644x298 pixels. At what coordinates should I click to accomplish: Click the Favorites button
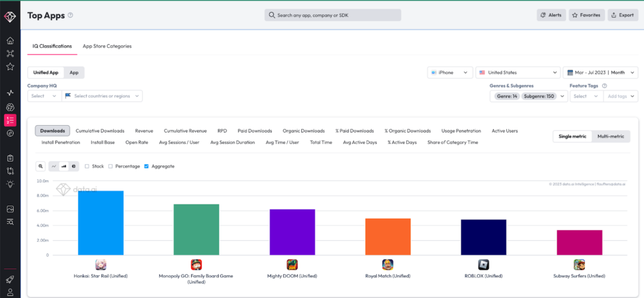click(587, 15)
